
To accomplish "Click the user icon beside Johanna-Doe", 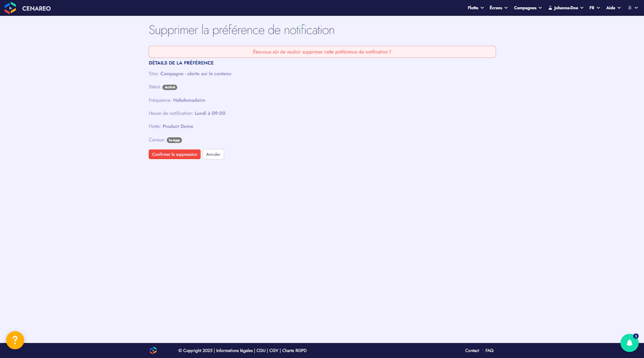I will [550, 8].
